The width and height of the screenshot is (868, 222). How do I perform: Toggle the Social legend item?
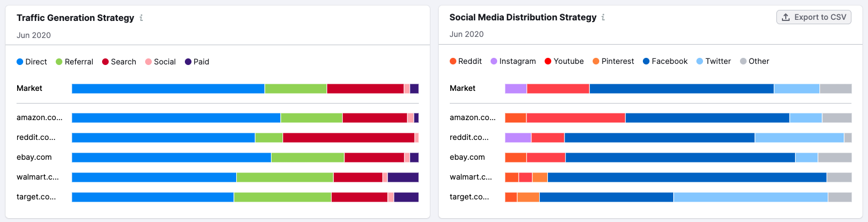point(161,62)
